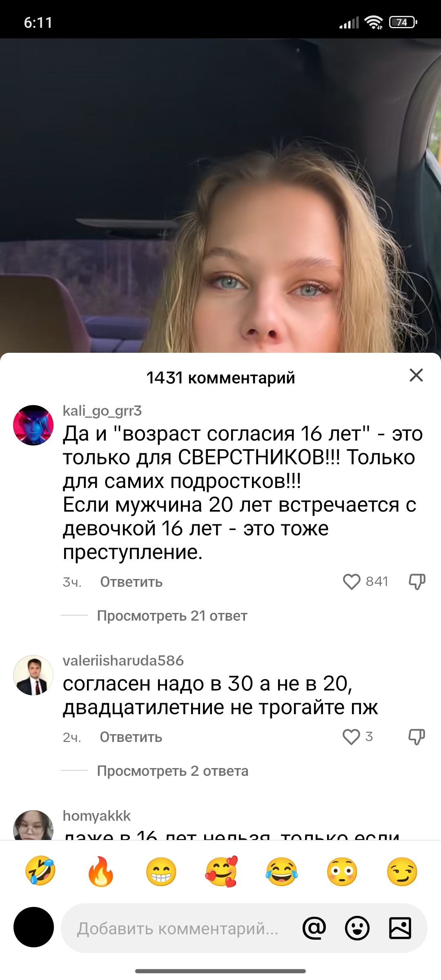Tap the mention @ icon
The image size is (441, 980).
coord(314,928)
